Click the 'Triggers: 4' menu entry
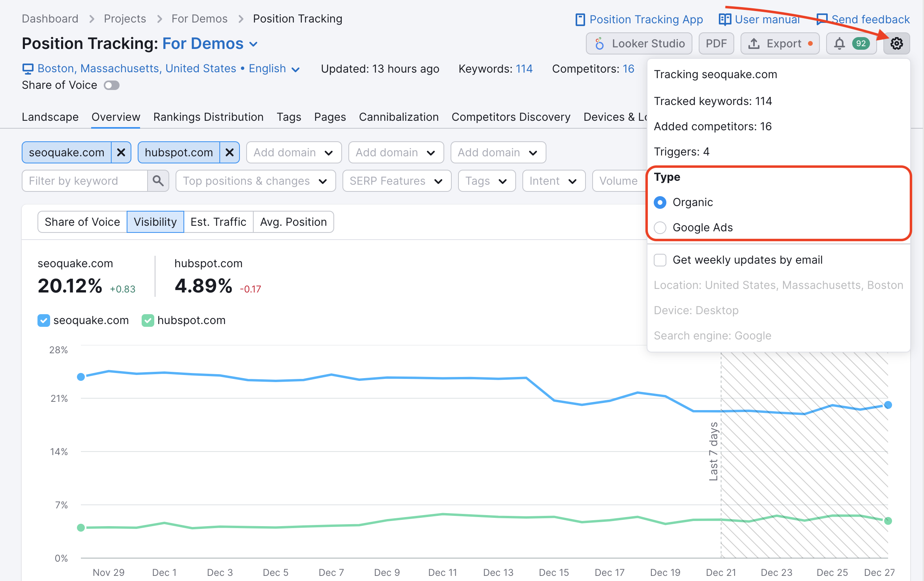The image size is (924, 581). pyautogui.click(x=681, y=152)
